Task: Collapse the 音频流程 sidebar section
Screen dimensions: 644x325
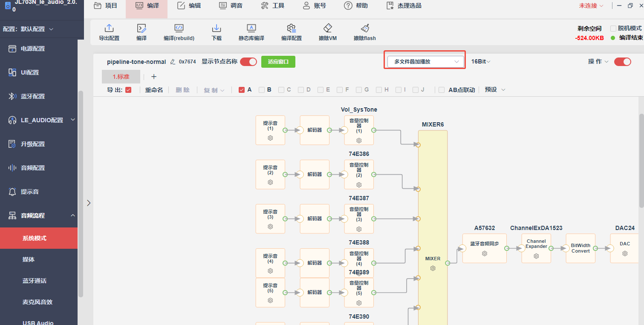Action: pyautogui.click(x=39, y=216)
